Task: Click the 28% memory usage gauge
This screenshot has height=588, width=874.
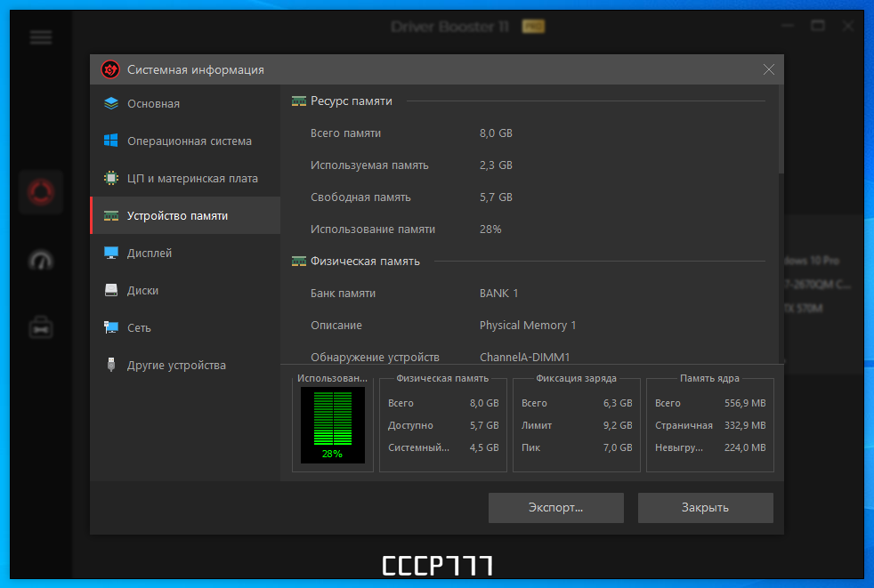Action: (333, 425)
